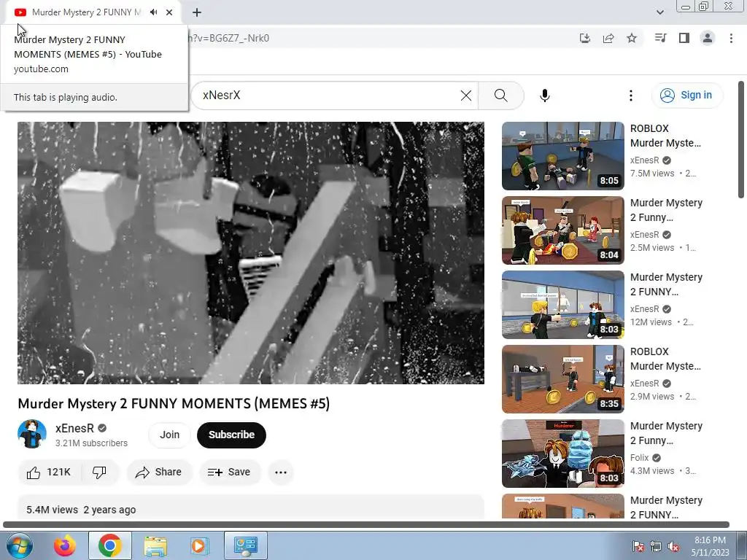747x560 pixels.
Task: Run the YouTube search with magnifier button
Action: 500,96
